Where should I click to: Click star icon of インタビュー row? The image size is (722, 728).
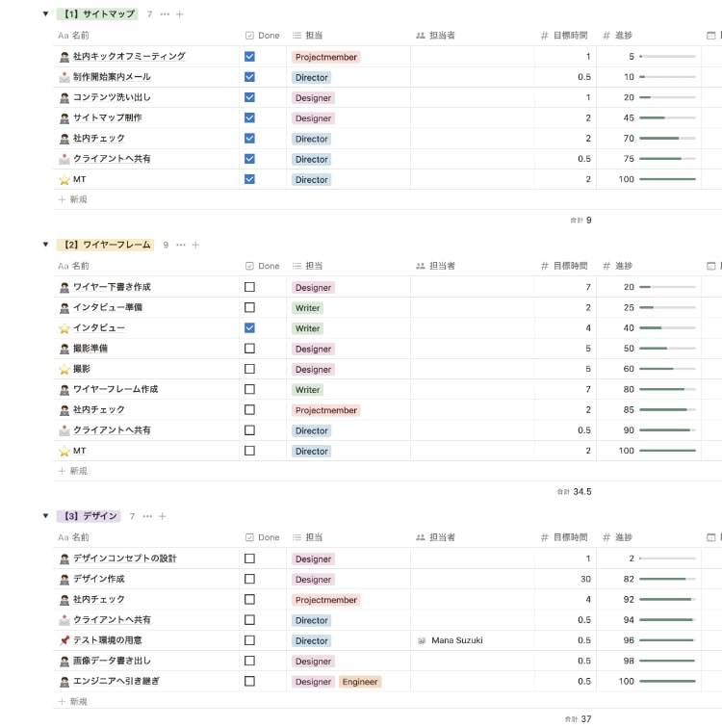[64, 328]
